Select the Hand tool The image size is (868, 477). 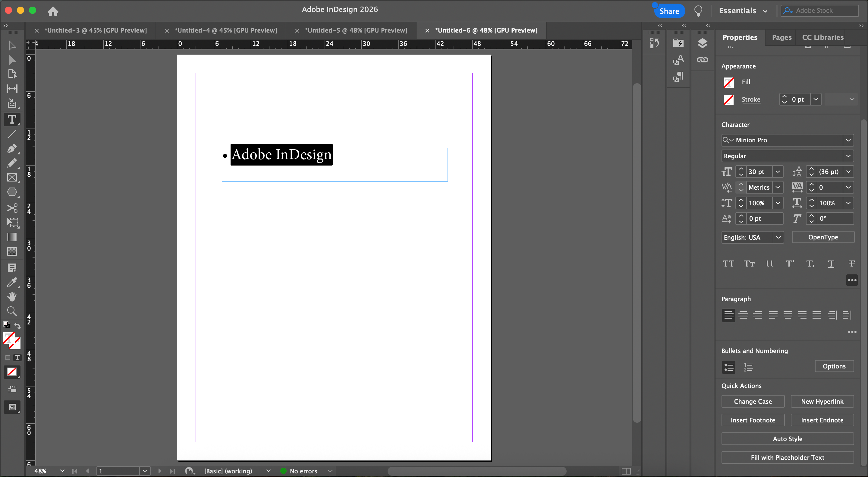(x=12, y=297)
